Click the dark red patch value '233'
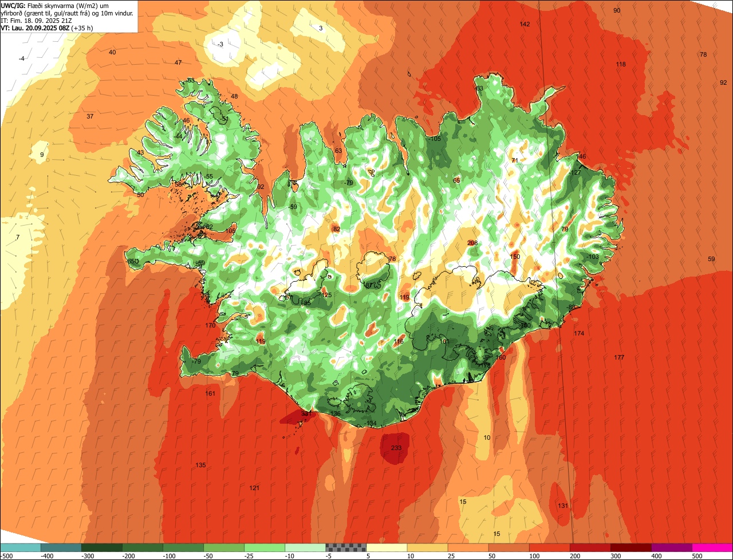This screenshot has width=733, height=560. click(x=396, y=448)
